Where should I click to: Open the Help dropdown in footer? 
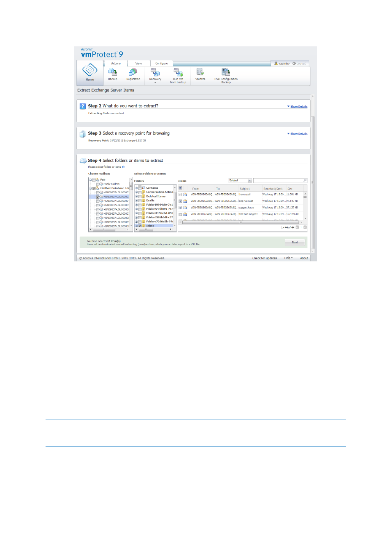point(288,258)
